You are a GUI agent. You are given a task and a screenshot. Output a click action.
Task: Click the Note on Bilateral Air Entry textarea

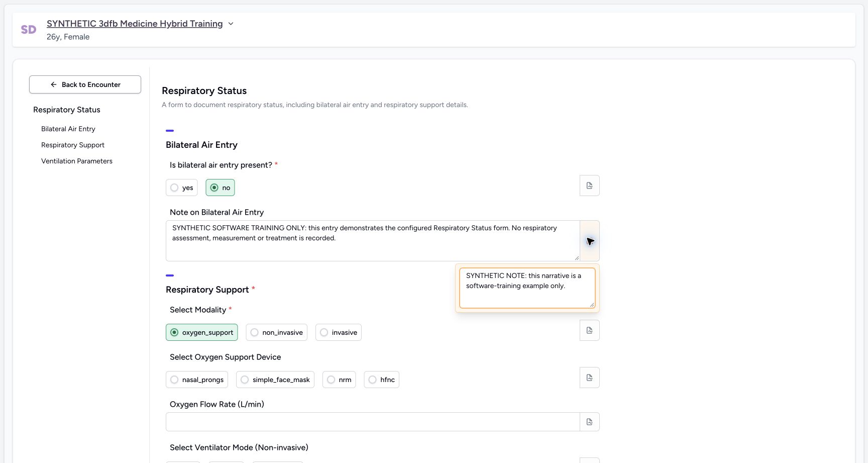point(373,241)
